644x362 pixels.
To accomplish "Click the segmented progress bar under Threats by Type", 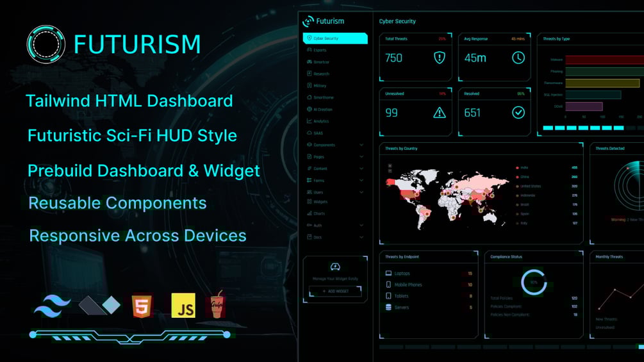I will (593, 128).
